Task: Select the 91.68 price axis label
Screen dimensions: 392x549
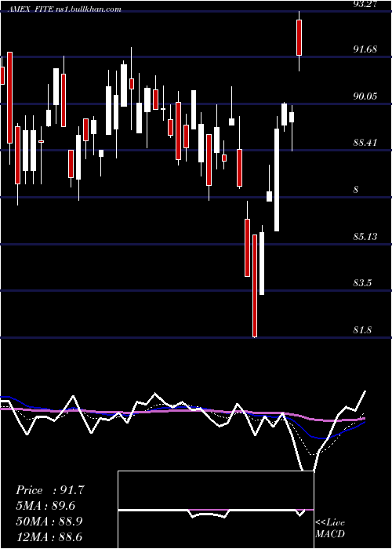Action: [365, 49]
